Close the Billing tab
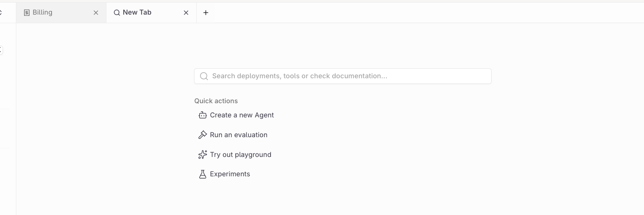The height and width of the screenshot is (215, 644). pyautogui.click(x=96, y=13)
